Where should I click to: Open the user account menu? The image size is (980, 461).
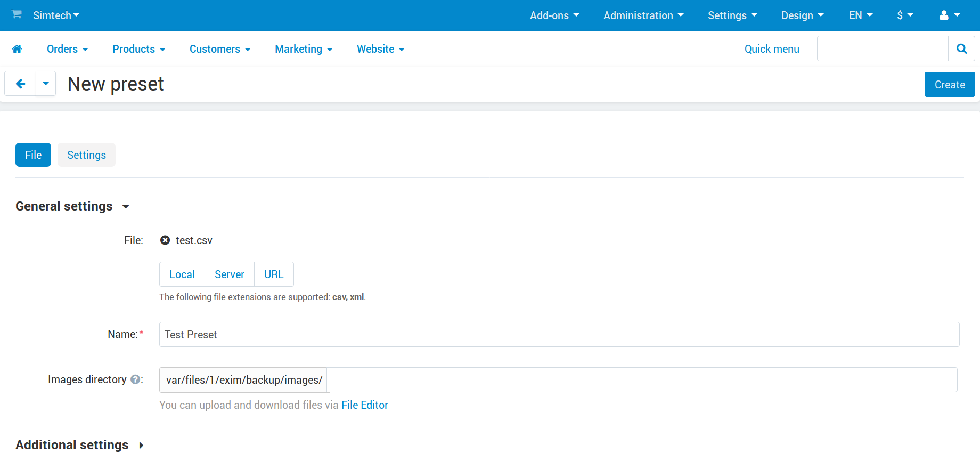point(950,15)
